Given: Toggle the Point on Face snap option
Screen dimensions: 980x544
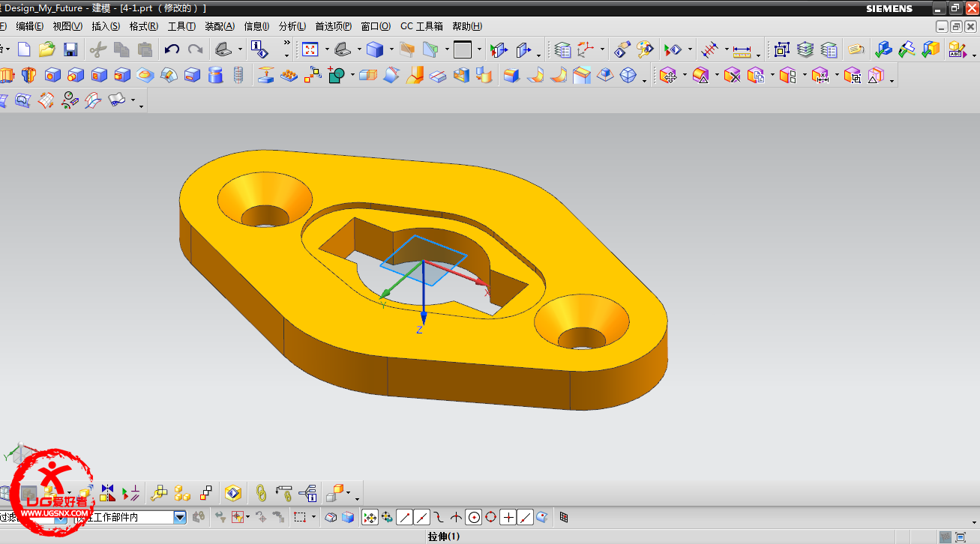Looking at the screenshot, I should pyautogui.click(x=542, y=517).
